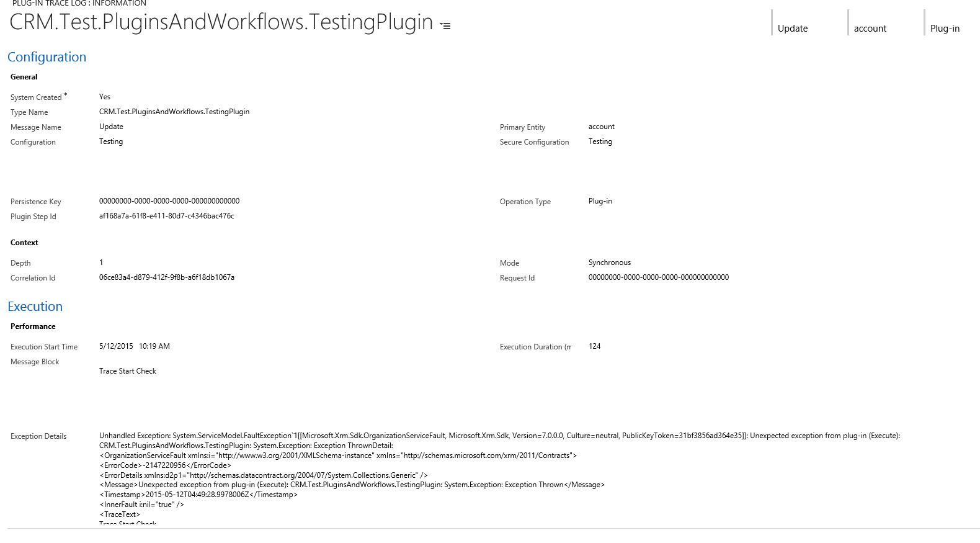This screenshot has width=980, height=543.
Task: Click the Message Block text Trace Start Check
Action: pos(128,371)
